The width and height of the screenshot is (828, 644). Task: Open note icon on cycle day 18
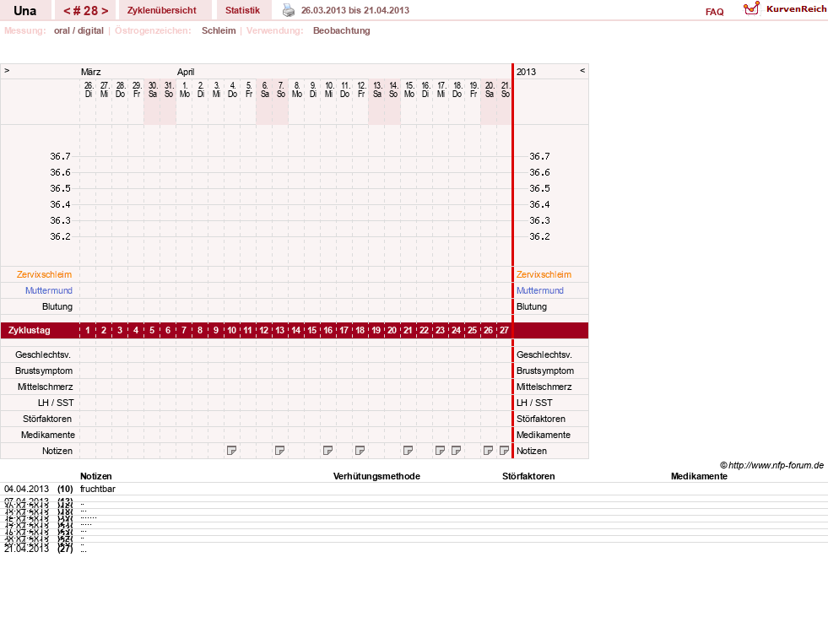tap(360, 450)
